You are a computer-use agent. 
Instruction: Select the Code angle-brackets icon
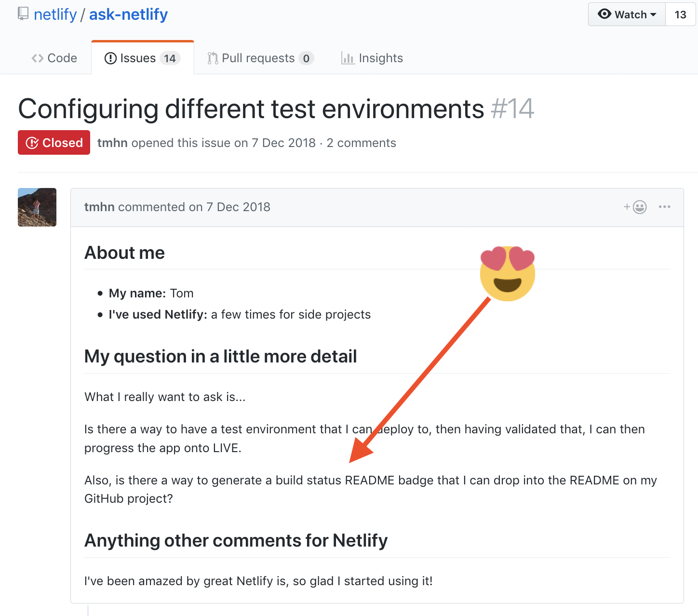(38, 58)
